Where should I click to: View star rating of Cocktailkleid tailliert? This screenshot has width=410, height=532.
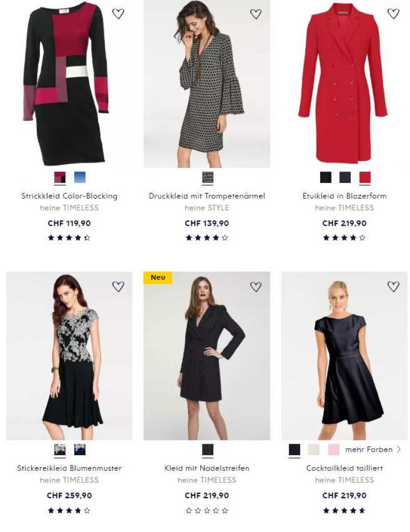(x=344, y=511)
